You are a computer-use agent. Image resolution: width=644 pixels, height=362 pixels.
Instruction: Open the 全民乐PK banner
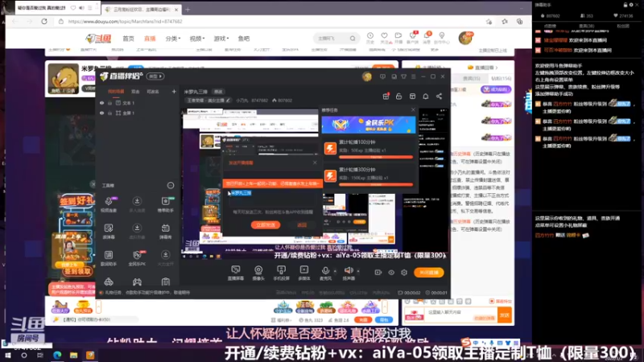369,125
